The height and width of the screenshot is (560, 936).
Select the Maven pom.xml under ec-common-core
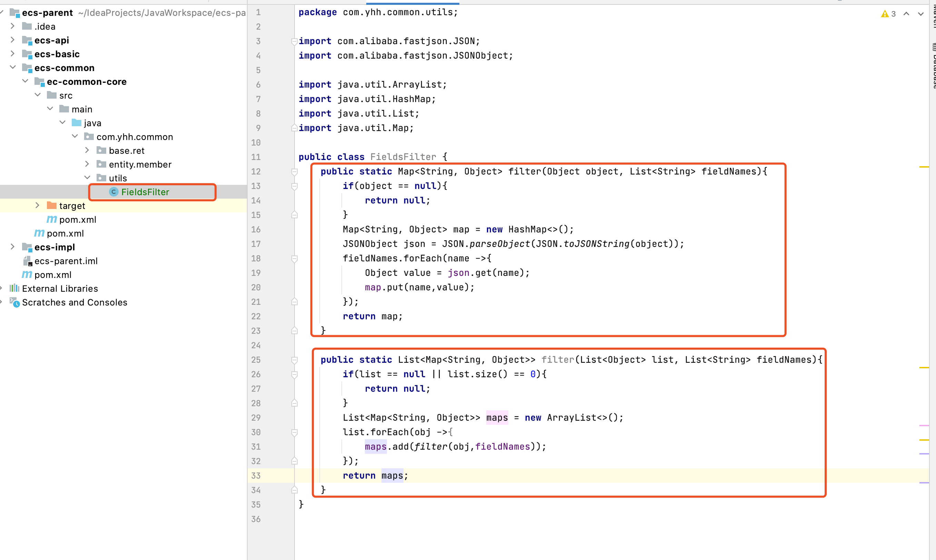coord(77,220)
